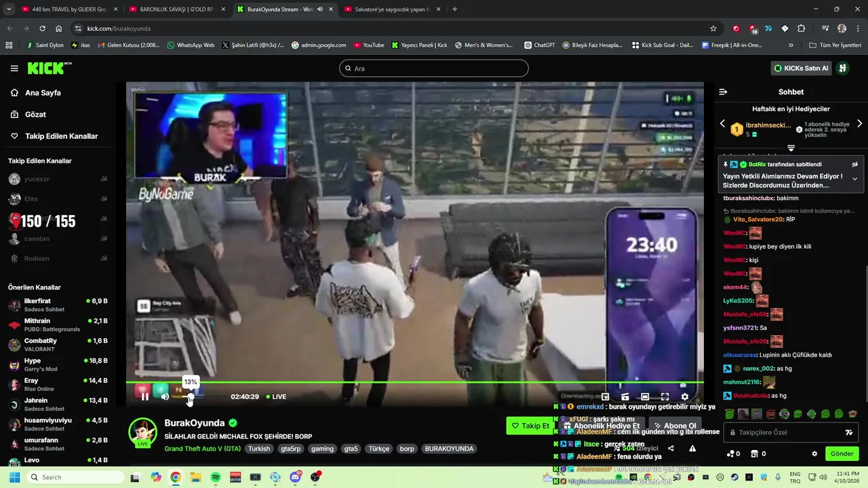Open Takip Edilen Kanallar in the sidebar

point(61,136)
